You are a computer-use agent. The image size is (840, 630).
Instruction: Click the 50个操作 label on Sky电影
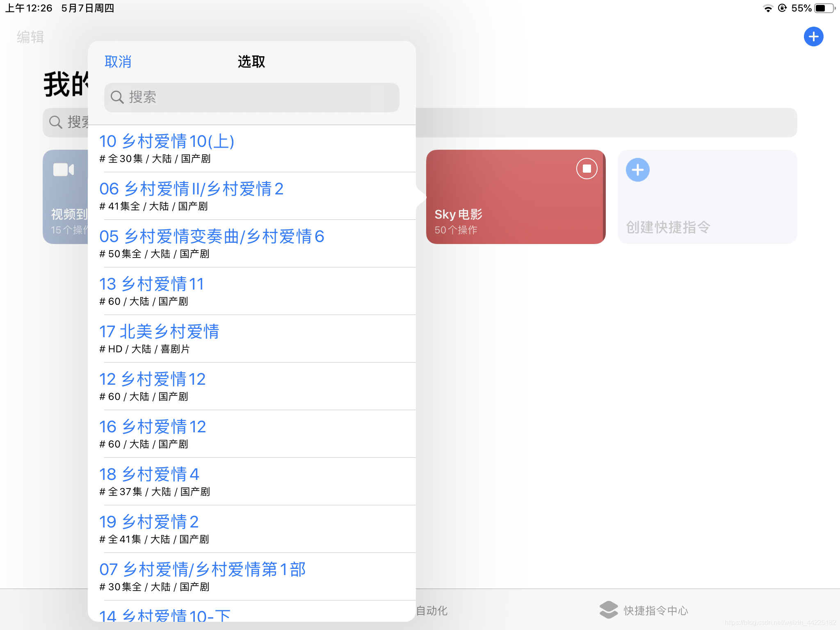pos(456,230)
